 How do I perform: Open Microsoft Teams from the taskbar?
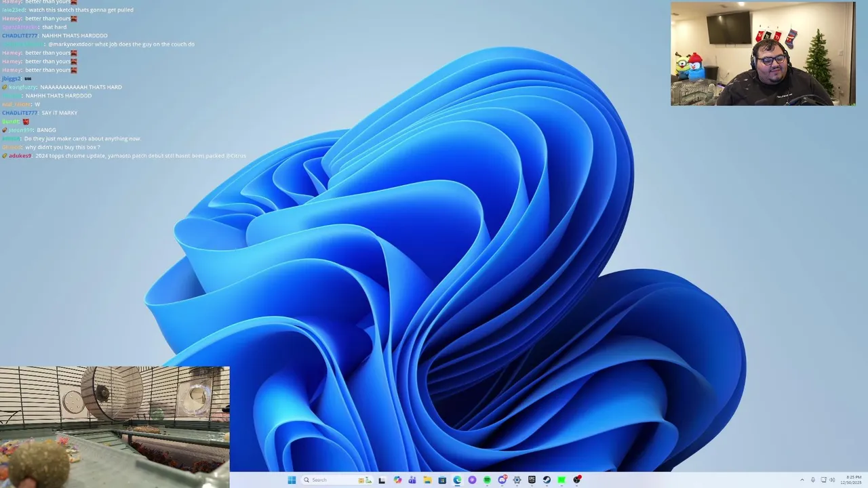click(412, 480)
